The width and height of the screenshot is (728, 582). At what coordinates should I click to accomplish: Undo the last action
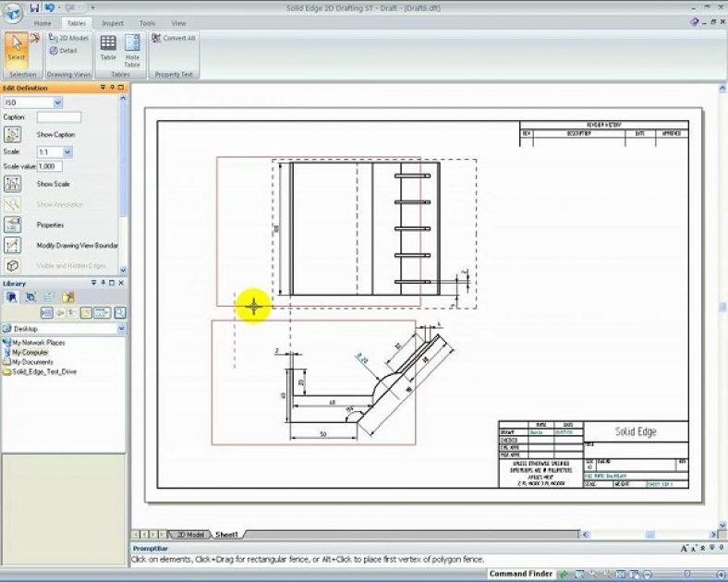pos(49,8)
